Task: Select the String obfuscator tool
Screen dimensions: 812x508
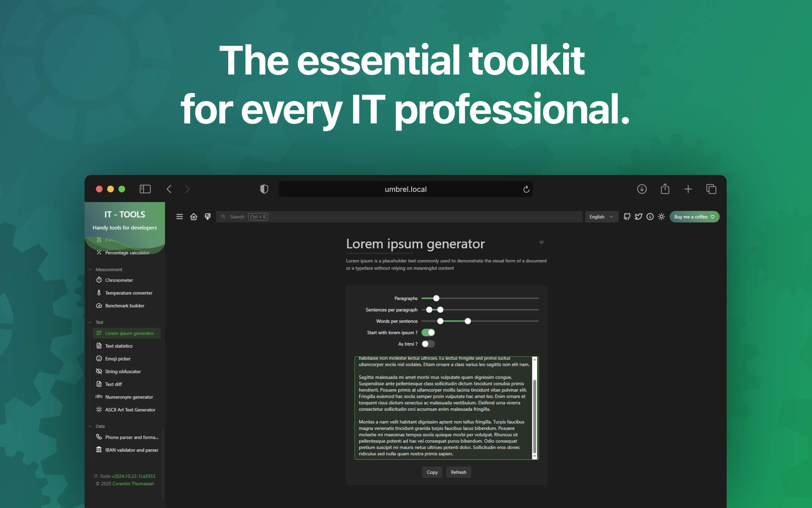Action: pos(123,371)
